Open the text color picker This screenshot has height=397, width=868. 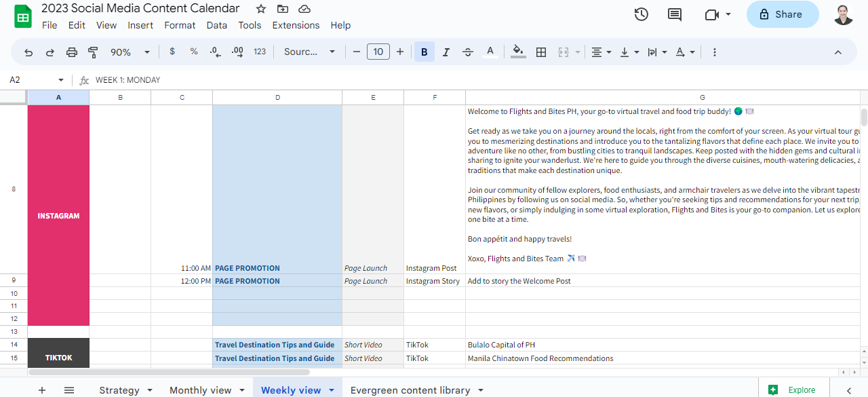(x=490, y=52)
